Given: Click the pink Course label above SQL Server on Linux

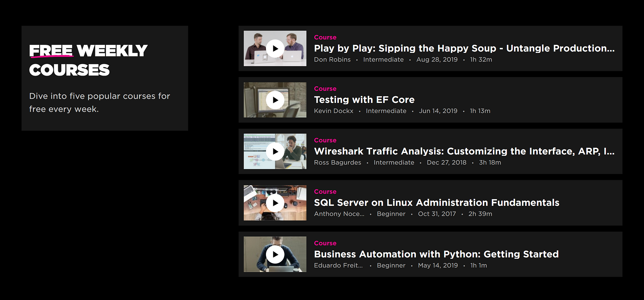Looking at the screenshot, I should 325,191.
